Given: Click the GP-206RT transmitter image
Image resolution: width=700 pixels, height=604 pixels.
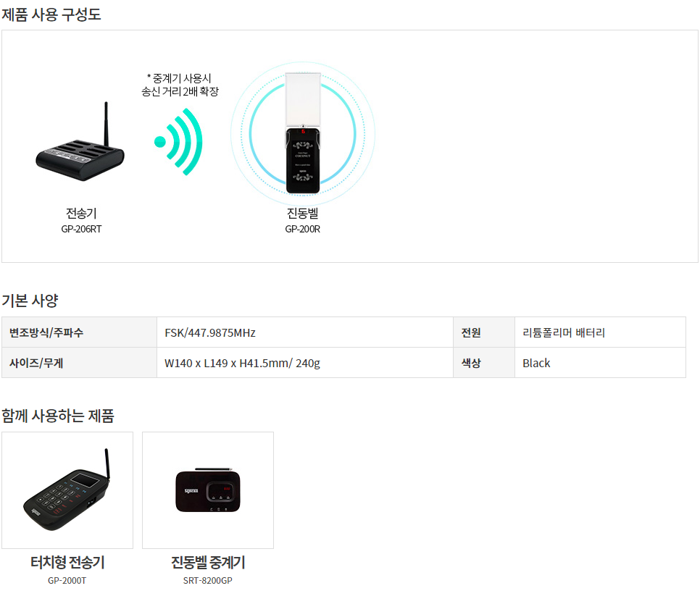Looking at the screenshot, I should [80, 142].
